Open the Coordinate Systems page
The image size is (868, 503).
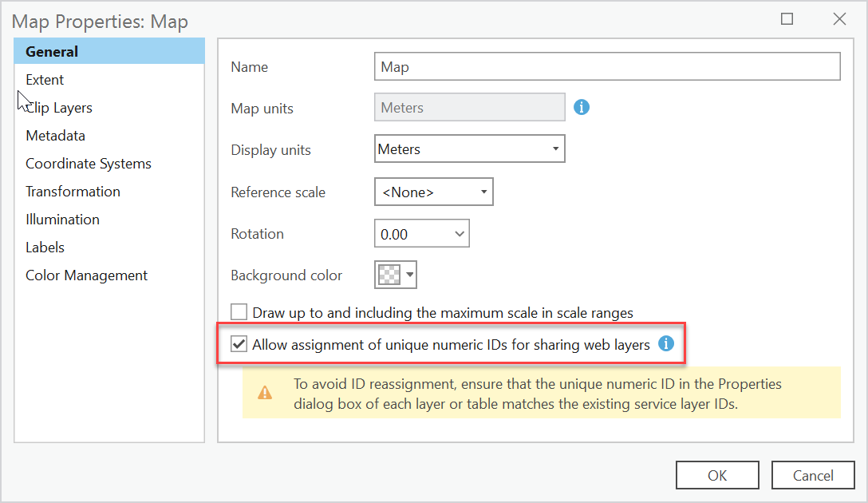[88, 163]
